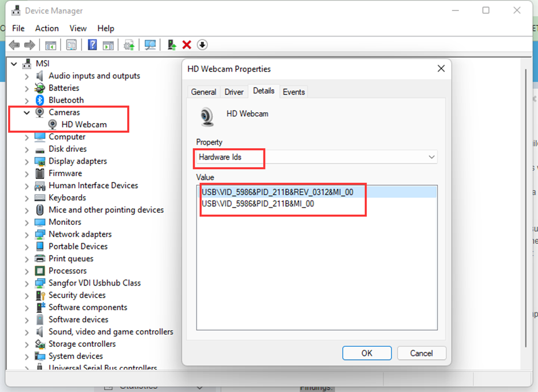Image resolution: width=538 pixels, height=392 pixels.
Task: Click the Show/Hide console tree toolbar icon
Action: (50, 45)
